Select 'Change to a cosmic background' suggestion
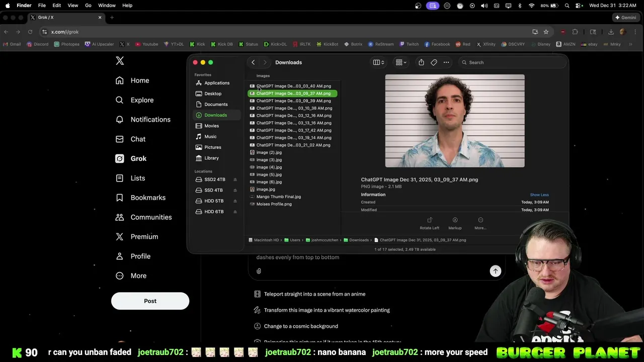The height and width of the screenshot is (362, 644). pos(296,326)
